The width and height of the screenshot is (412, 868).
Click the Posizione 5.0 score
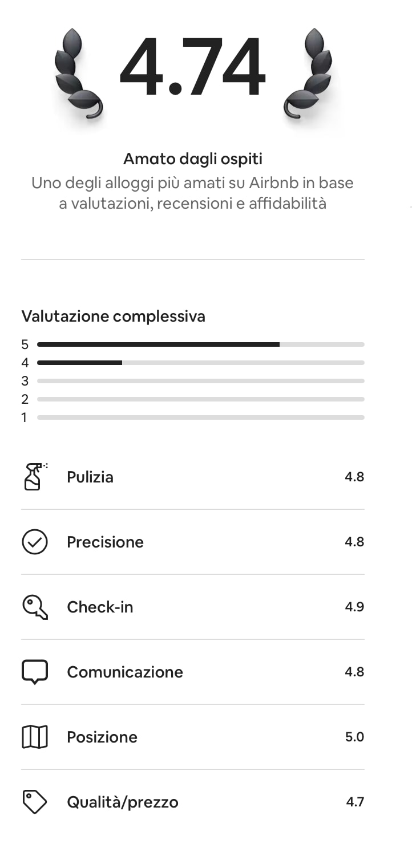pos(354,737)
